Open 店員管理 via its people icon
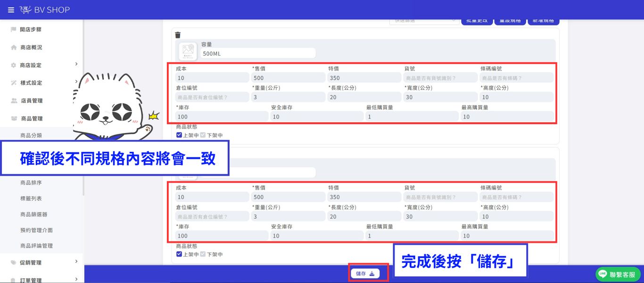This screenshot has height=283, width=644. 14,100
